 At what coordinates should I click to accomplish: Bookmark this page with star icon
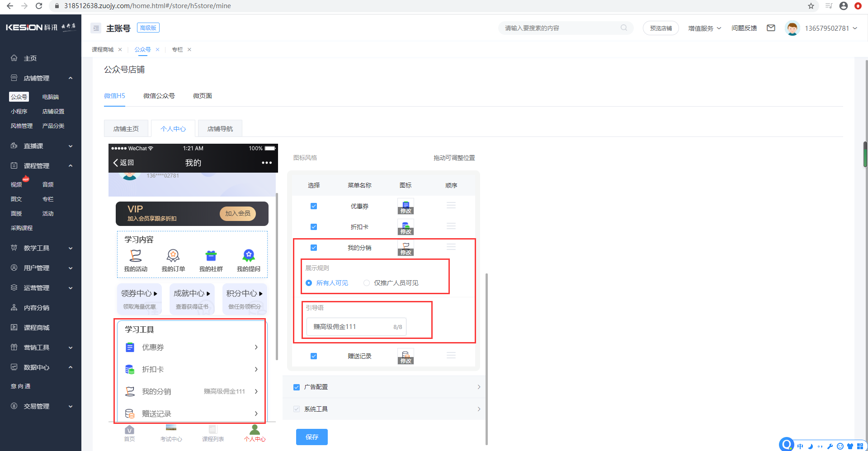point(811,6)
